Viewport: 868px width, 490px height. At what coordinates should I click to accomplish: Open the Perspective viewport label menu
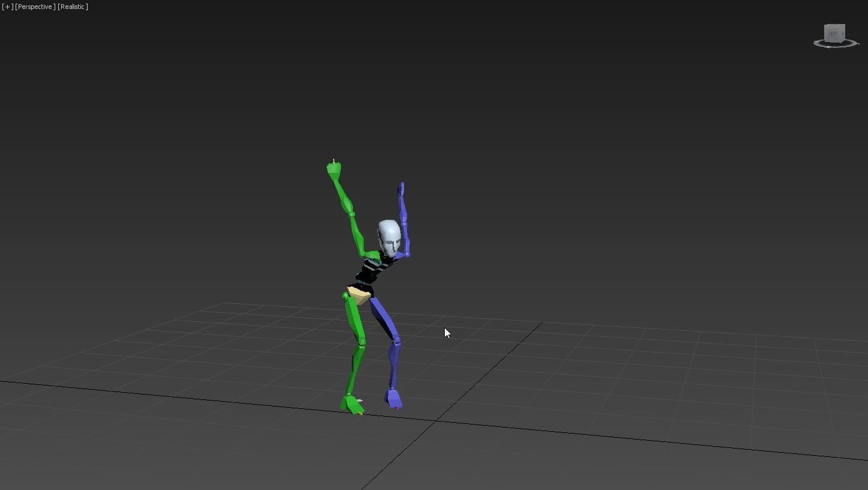tap(35, 7)
